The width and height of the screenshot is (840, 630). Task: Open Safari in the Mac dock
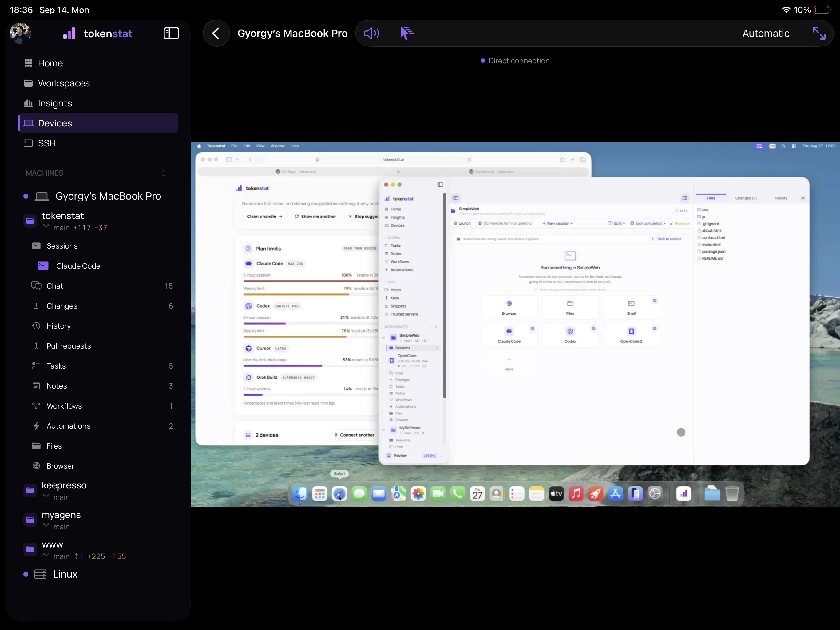[x=339, y=494]
